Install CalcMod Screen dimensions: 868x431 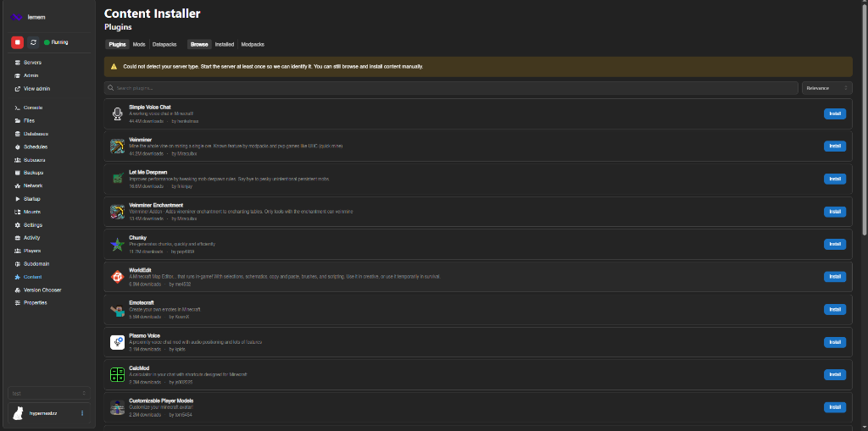[835, 374]
